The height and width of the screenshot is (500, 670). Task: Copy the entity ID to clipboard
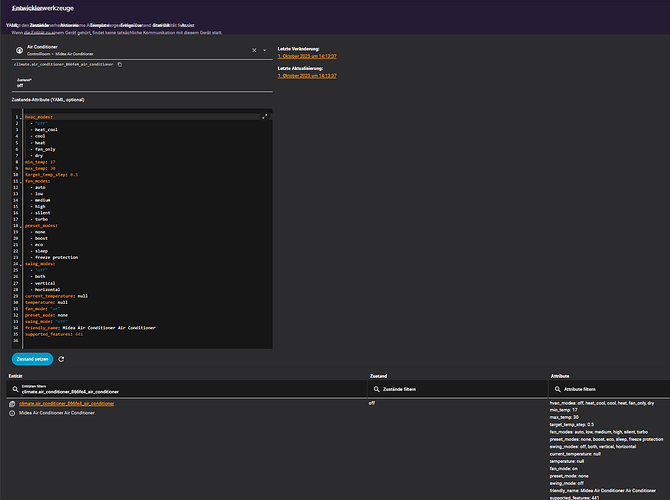click(120, 65)
